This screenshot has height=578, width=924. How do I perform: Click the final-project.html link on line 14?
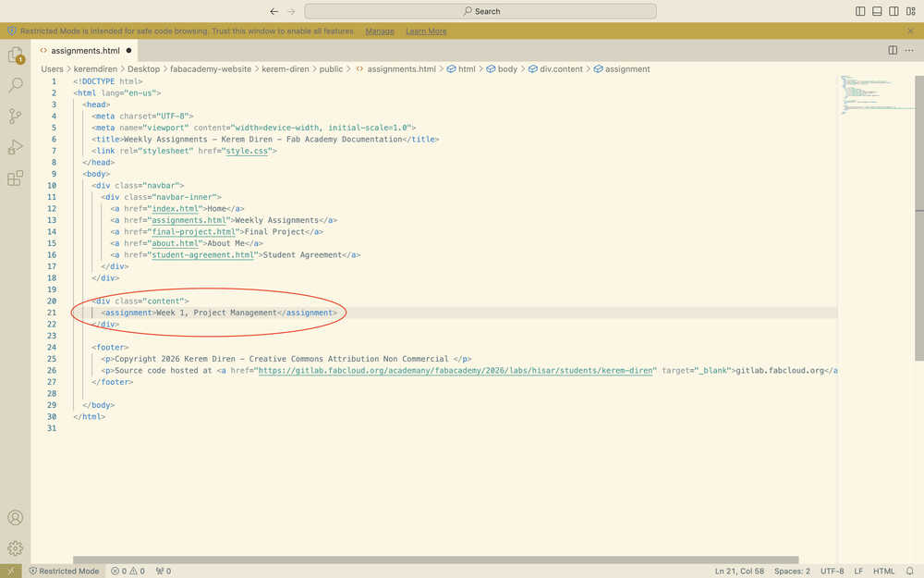click(x=193, y=232)
